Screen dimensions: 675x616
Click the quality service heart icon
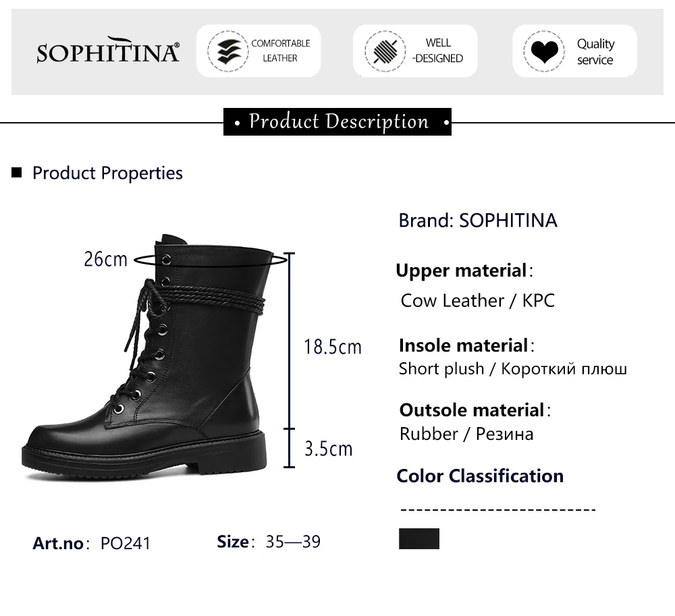pyautogui.click(x=544, y=51)
